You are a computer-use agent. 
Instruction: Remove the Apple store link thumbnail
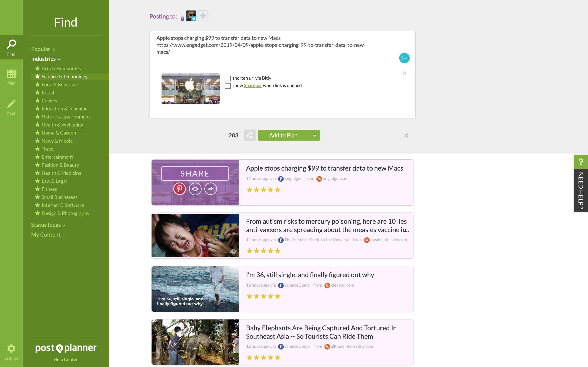click(404, 73)
